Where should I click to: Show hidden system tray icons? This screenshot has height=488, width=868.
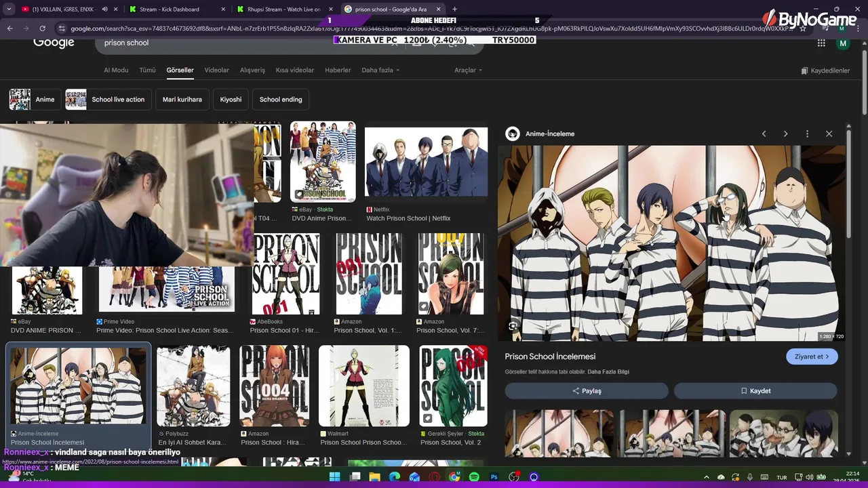coord(706,477)
